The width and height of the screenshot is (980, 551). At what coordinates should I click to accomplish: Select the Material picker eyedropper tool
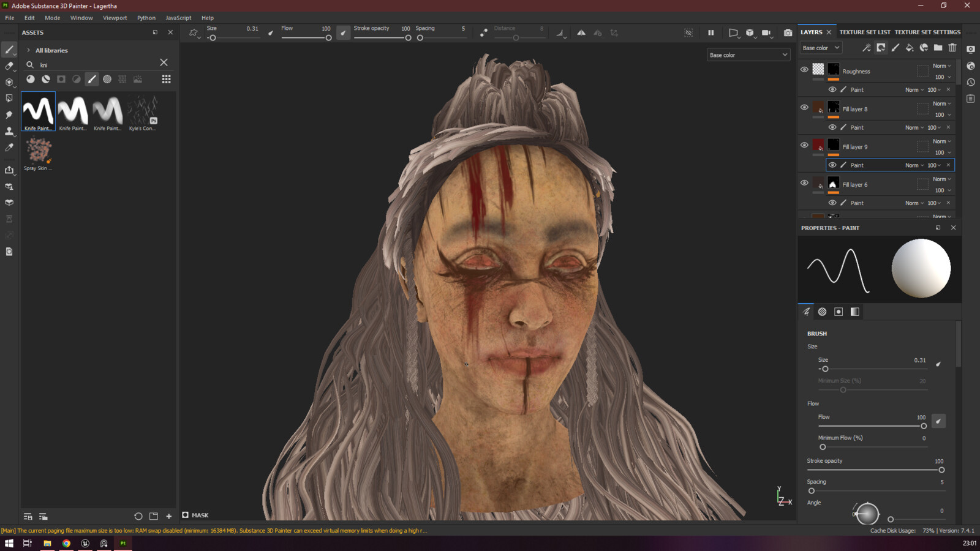click(9, 148)
